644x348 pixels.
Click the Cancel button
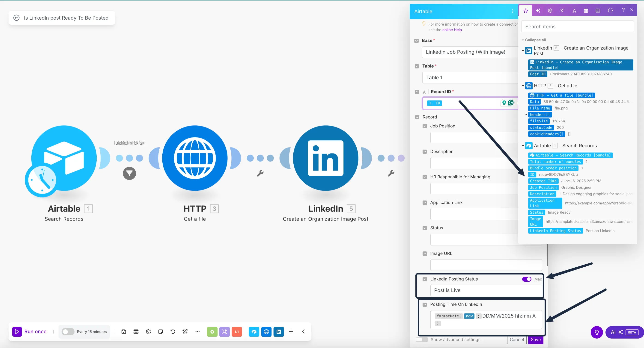516,340
